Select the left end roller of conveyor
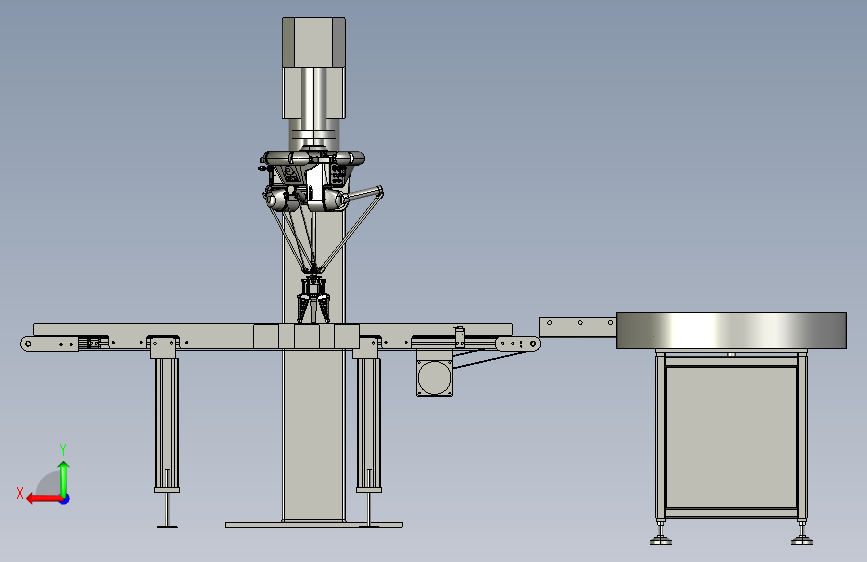The image size is (867, 562). pyautogui.click(x=28, y=344)
